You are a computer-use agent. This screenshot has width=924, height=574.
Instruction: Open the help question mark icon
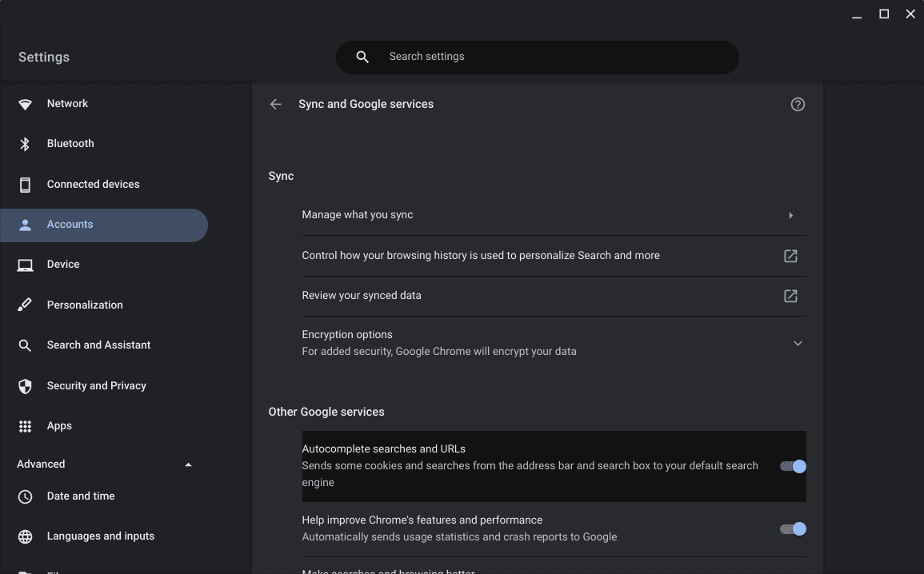[798, 104]
